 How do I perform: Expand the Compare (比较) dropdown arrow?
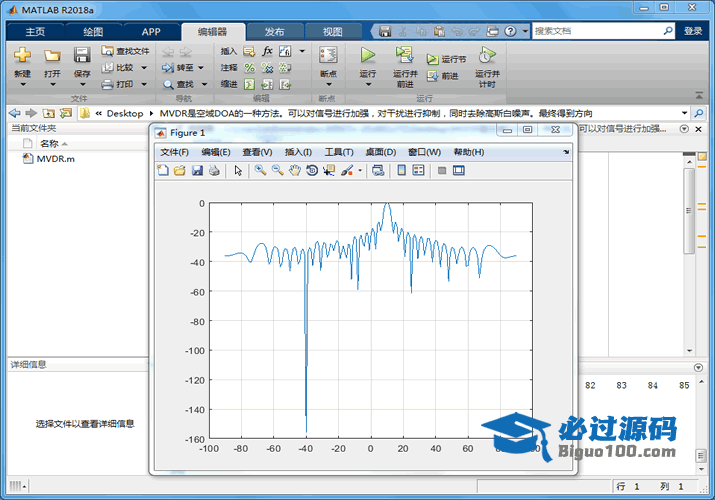[144, 68]
